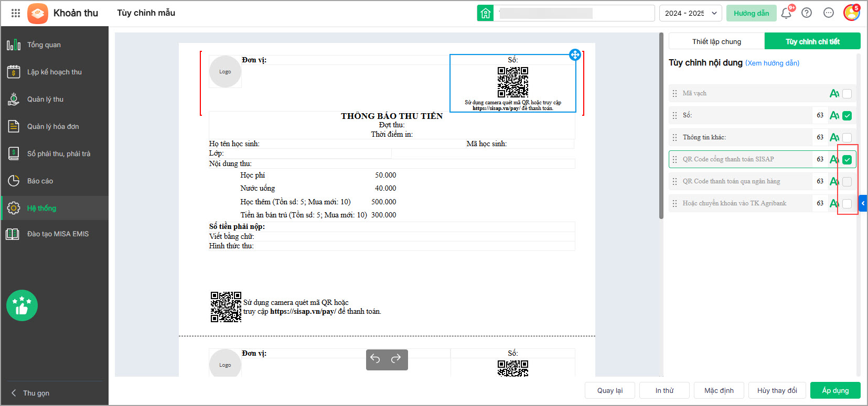Click the Khoản thu orange logo

38,13
